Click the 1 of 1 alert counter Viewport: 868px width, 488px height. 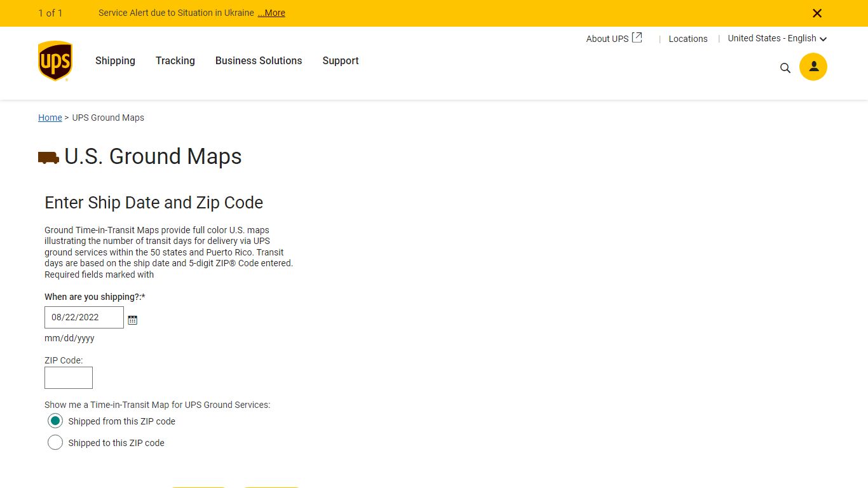pos(50,13)
